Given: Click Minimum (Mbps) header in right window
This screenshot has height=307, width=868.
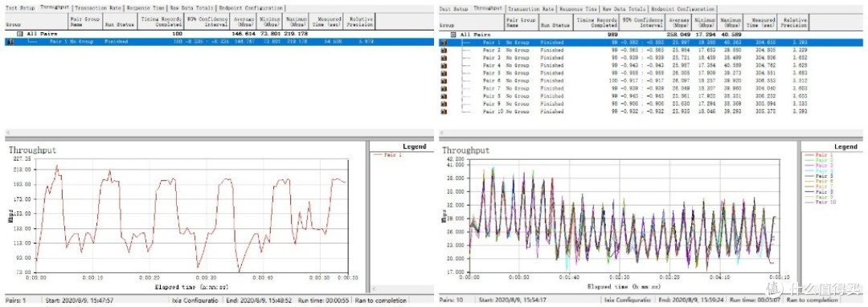Looking at the screenshot, I should (x=704, y=23).
